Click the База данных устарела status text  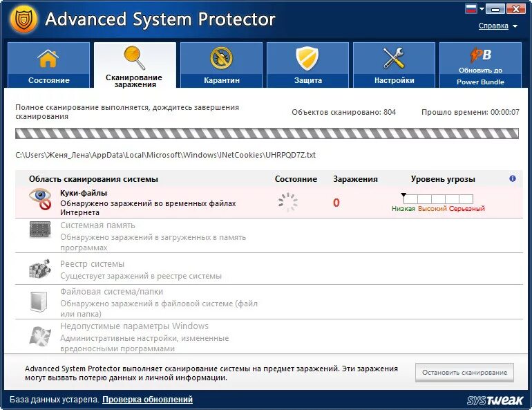(x=55, y=400)
